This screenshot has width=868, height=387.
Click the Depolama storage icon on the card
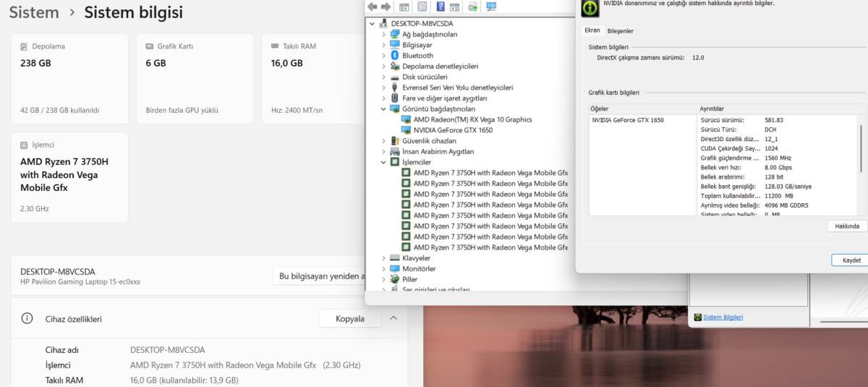25,46
